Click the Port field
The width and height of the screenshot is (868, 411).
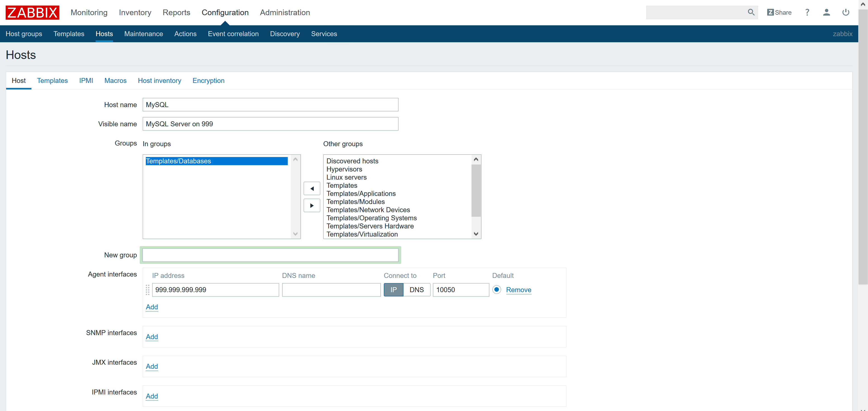click(461, 290)
